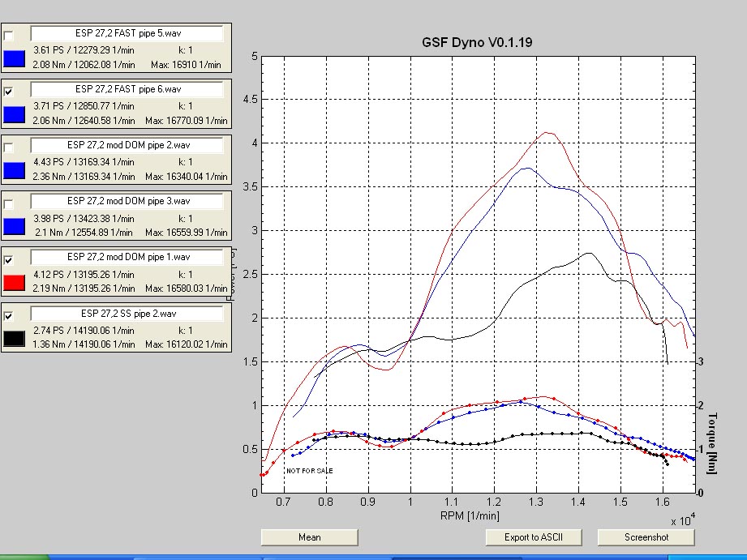Enable the ESP 27,2 FAST pipe 5 checkbox

[9, 36]
